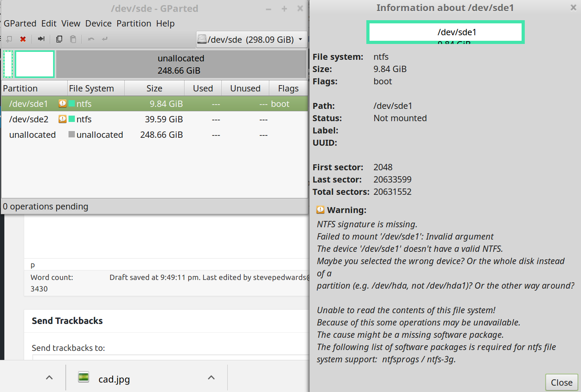Screen dimensions: 581x392
Task: Click the Paste partition toolbar icon
Action: pyautogui.click(x=73, y=39)
